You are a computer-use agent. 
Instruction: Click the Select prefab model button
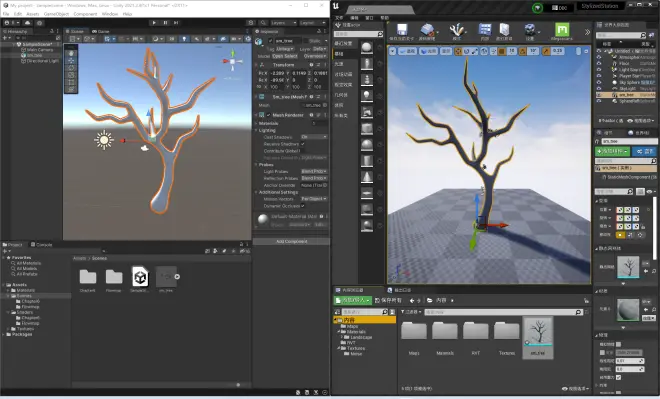[x=290, y=56]
